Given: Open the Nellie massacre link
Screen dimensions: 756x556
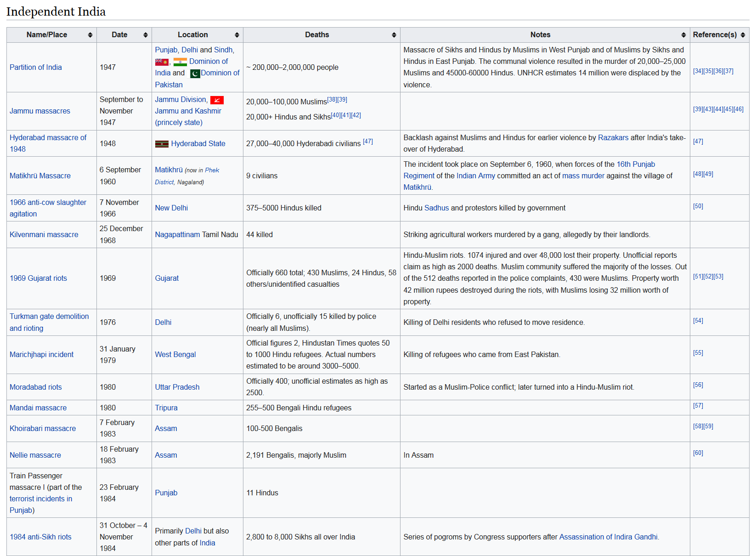Looking at the screenshot, I should tap(35, 455).
